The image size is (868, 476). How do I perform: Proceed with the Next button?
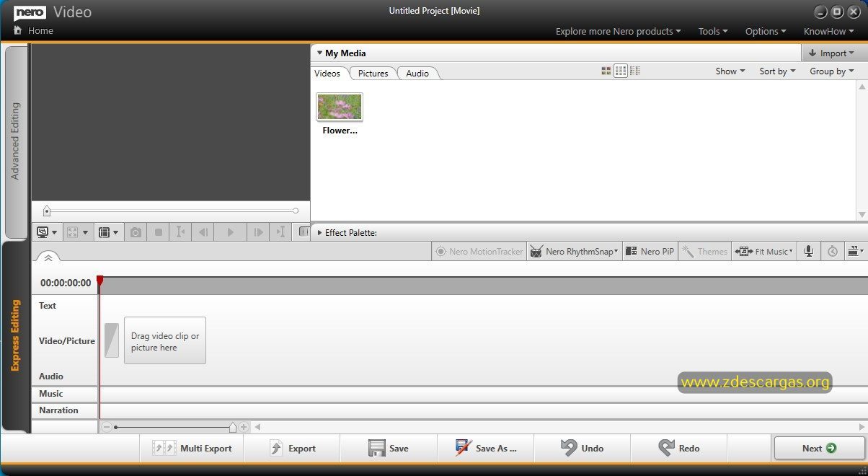tap(819, 449)
